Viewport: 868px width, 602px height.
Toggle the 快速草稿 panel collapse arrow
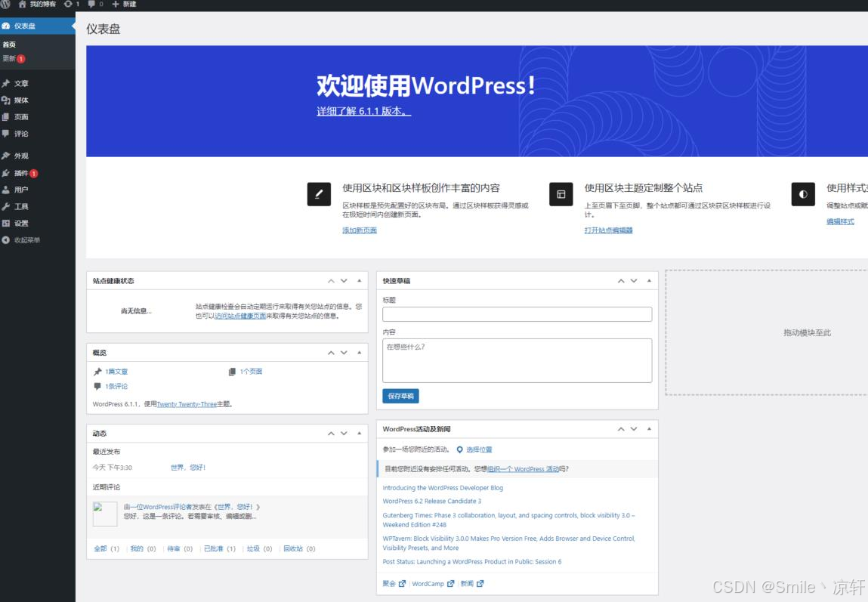point(650,281)
